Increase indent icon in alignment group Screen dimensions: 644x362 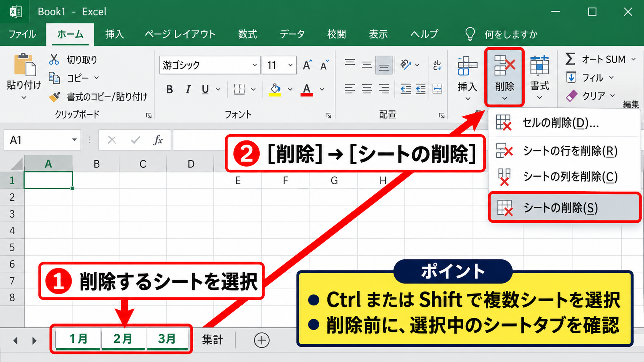pos(421,89)
